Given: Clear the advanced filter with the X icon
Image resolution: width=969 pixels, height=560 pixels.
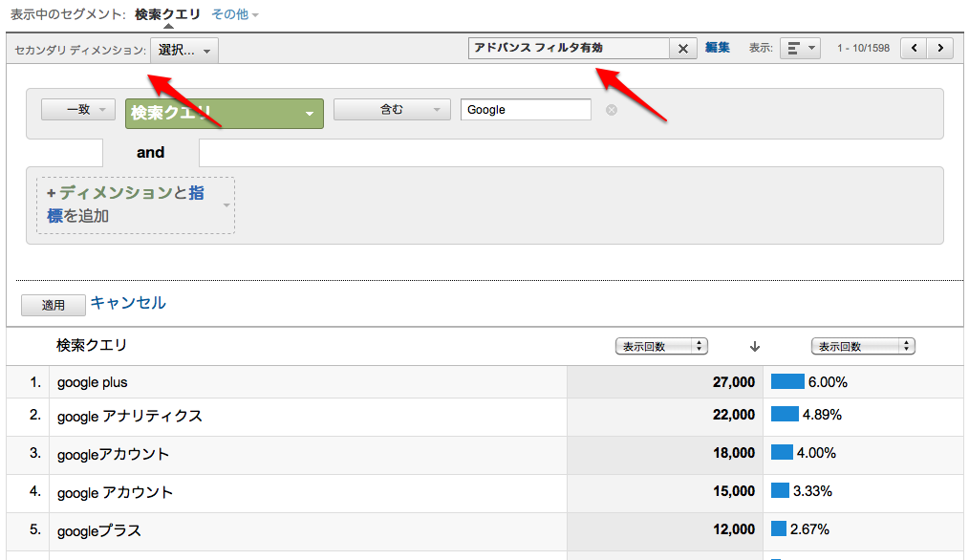Looking at the screenshot, I should coord(683,48).
